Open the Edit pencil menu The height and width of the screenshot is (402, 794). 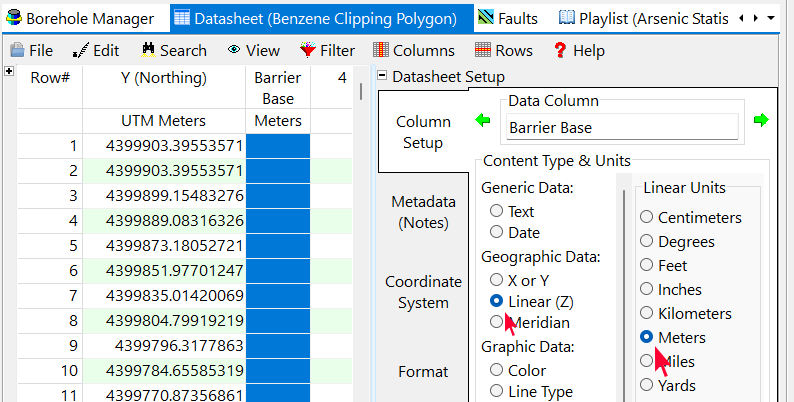[x=80, y=50]
